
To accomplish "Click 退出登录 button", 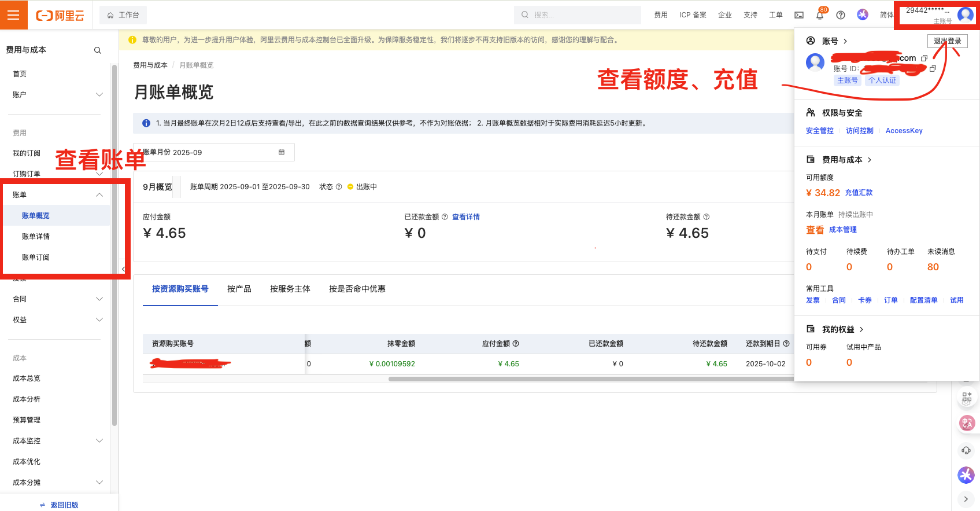I will coord(948,41).
